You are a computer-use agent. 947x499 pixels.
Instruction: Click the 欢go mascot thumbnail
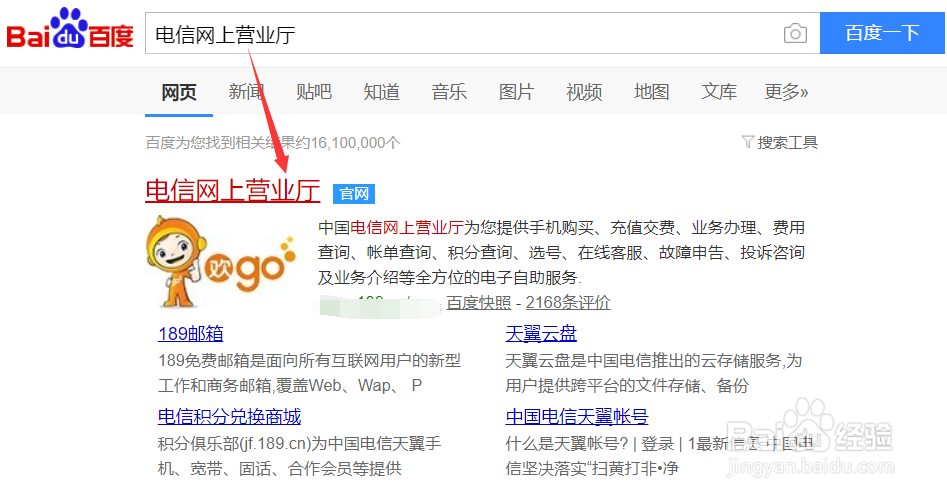(x=220, y=262)
